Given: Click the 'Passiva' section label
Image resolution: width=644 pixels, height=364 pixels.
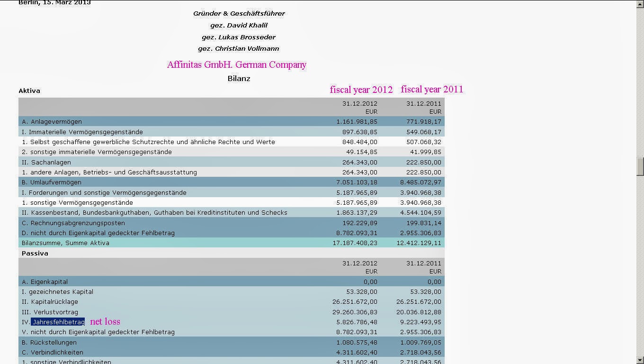Looking at the screenshot, I should point(35,254).
